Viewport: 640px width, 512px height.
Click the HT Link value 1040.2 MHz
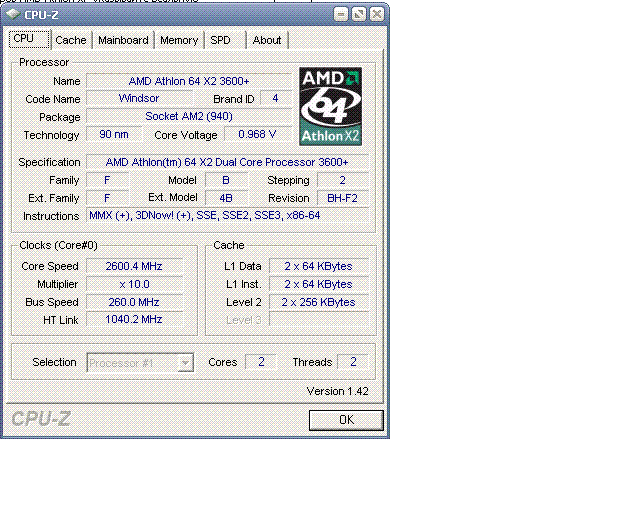click(x=134, y=319)
